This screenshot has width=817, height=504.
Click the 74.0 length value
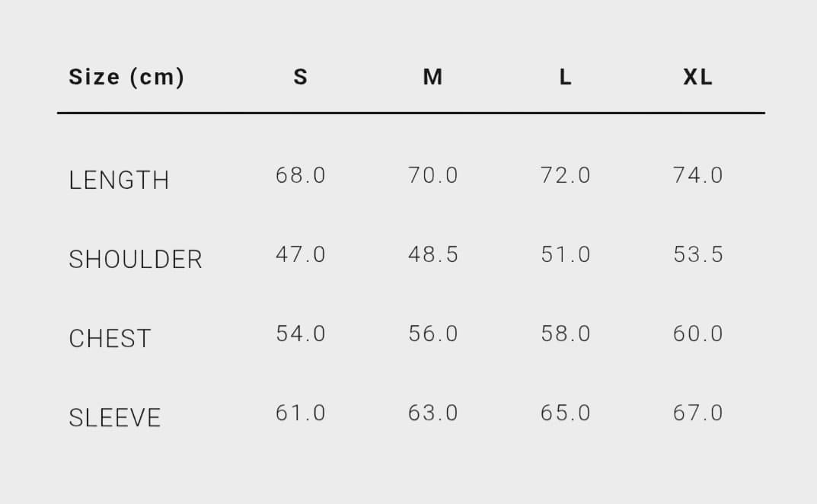pos(698,175)
